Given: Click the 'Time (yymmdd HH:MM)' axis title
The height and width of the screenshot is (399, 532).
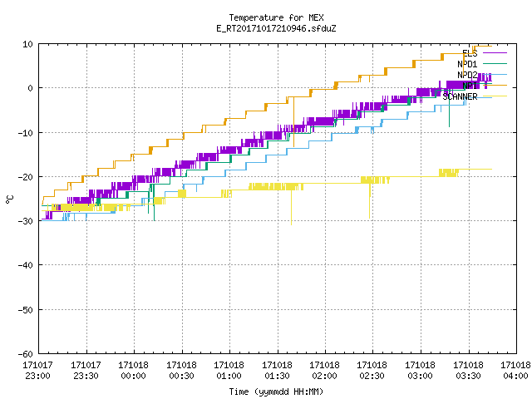Looking at the screenshot, I should [x=276, y=392].
